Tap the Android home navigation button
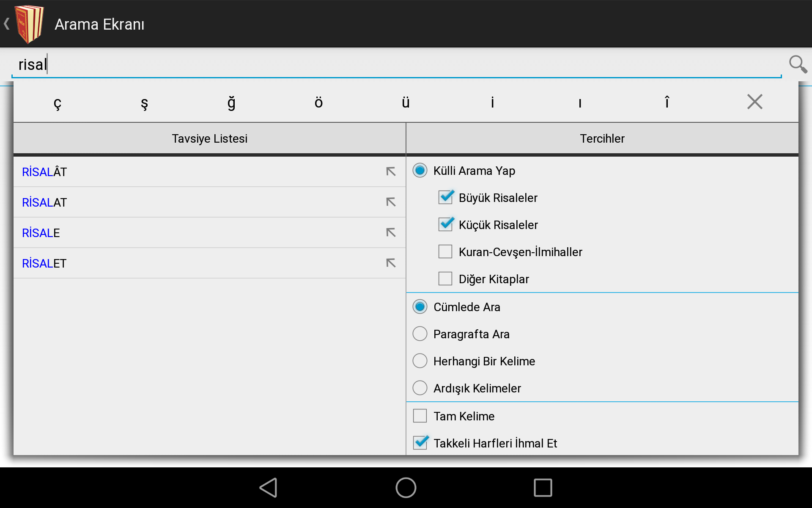 [406, 488]
